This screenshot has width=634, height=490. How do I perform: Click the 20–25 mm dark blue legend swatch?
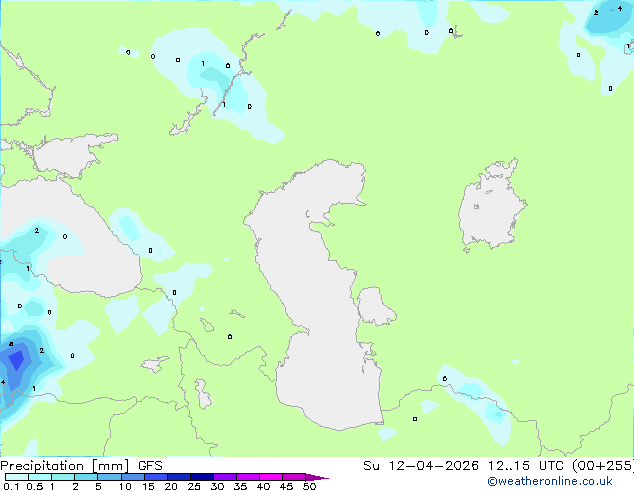(178, 477)
